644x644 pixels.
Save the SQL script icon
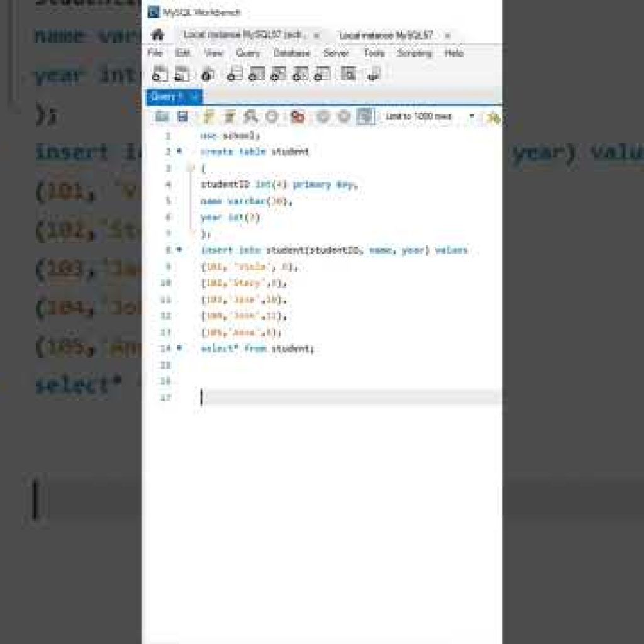(183, 116)
